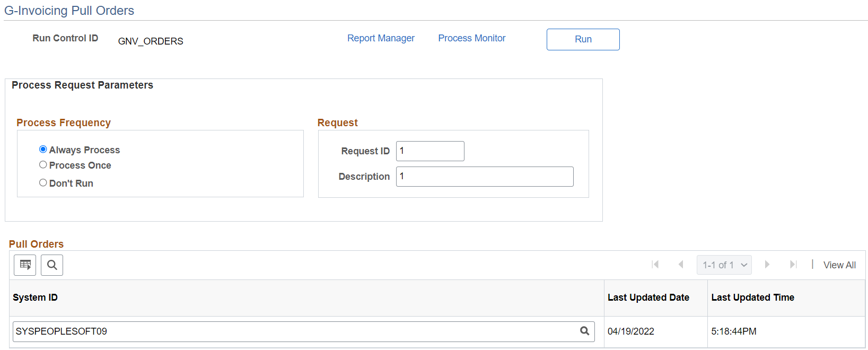Click the Pull Orders grid search icon
This screenshot has height=350, width=868.
[52, 265]
